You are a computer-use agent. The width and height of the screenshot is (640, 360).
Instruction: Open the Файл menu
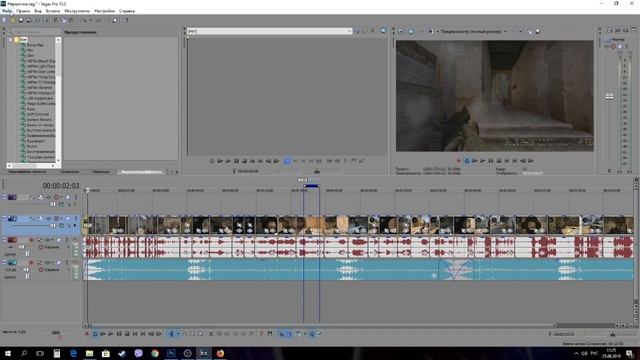click(x=7, y=11)
